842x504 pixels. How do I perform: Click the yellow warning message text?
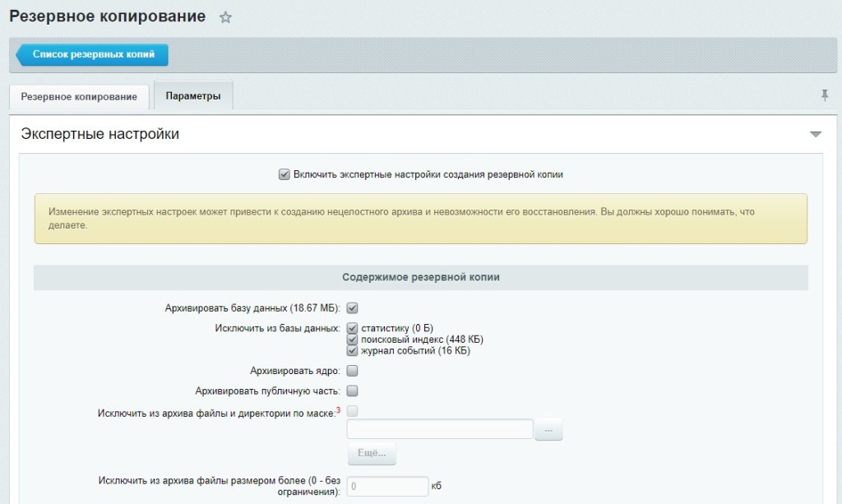(x=401, y=219)
